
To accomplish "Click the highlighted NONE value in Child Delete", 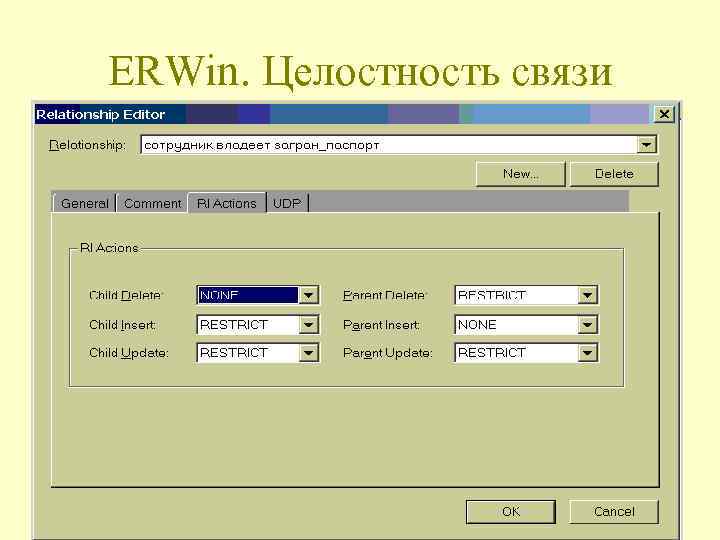I will [x=248, y=295].
